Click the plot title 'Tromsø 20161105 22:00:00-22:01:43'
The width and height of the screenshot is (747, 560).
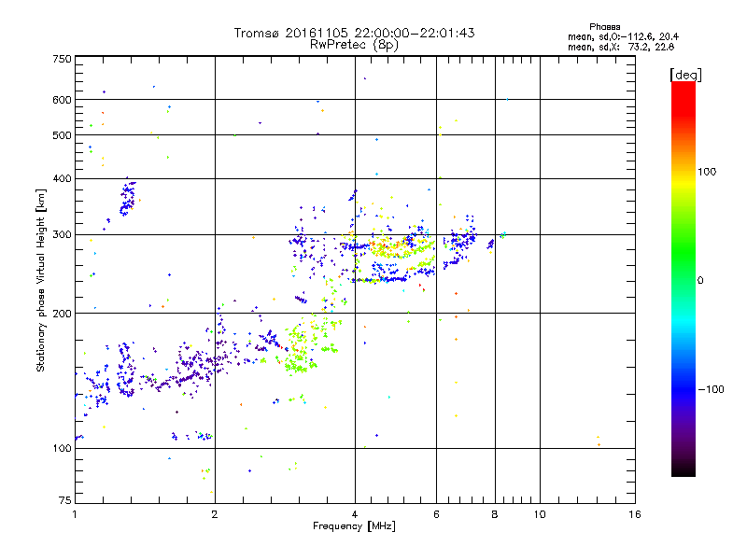point(354,33)
